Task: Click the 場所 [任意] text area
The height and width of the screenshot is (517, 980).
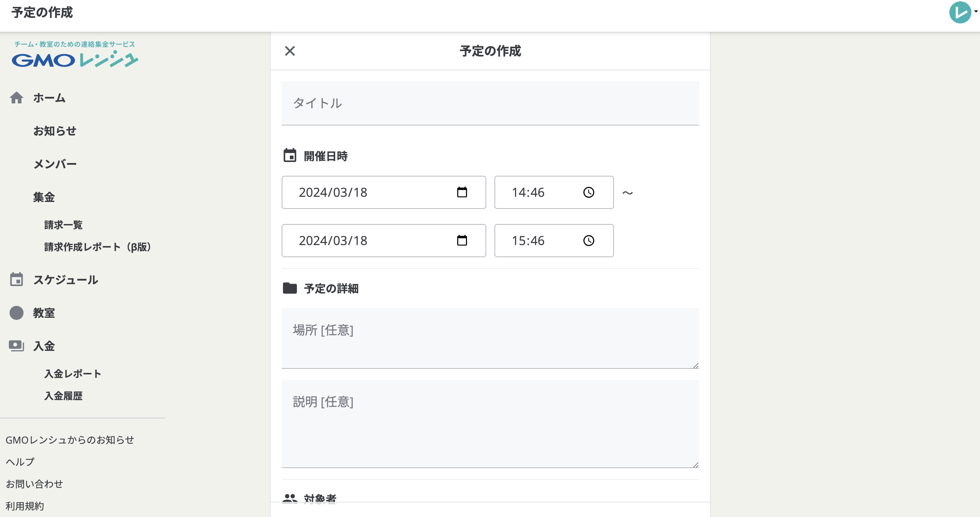Action: point(490,338)
